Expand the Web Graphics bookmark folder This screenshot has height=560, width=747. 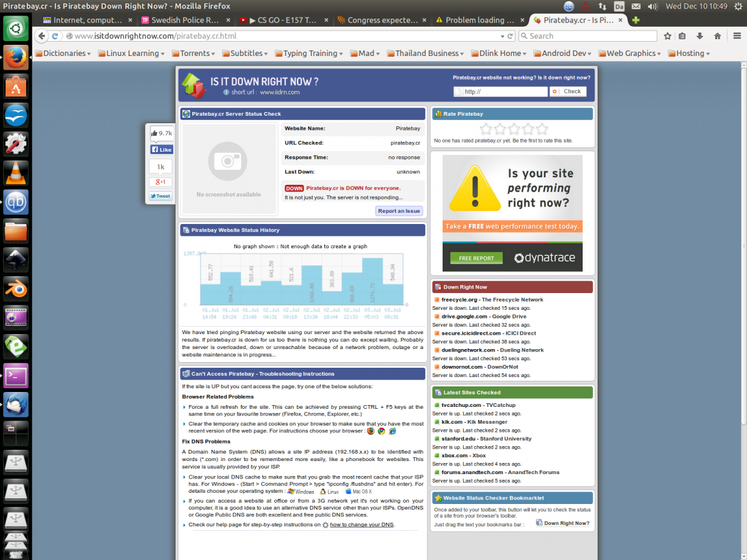click(631, 54)
